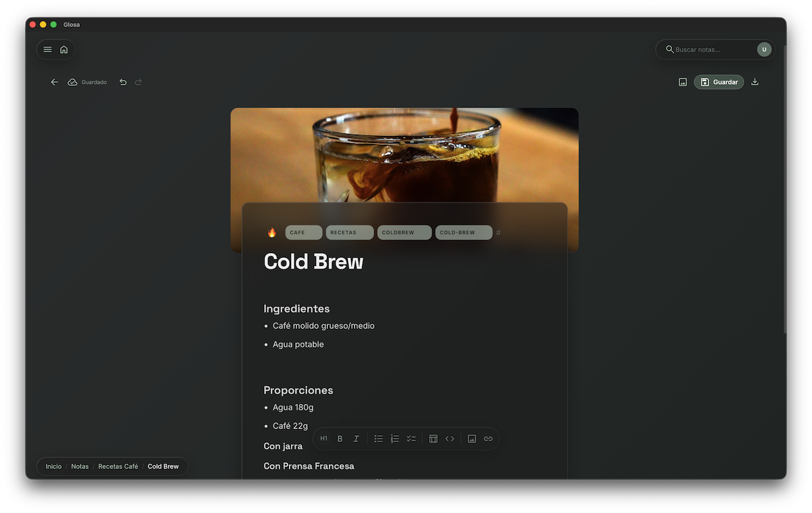Screen dimensions: 812x513
Task: Click the Guardar save button
Action: coord(719,82)
